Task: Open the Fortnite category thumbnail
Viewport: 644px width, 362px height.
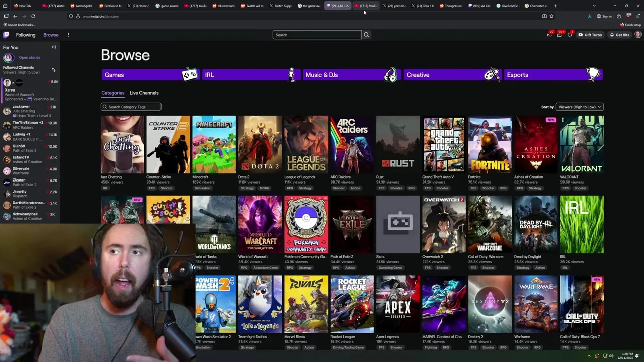Action: [490, 145]
